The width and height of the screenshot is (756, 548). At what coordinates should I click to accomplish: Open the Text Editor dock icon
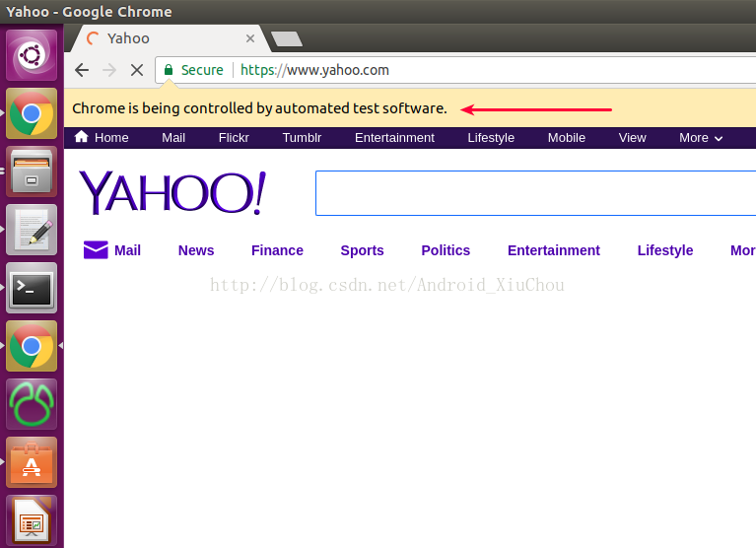(32, 230)
